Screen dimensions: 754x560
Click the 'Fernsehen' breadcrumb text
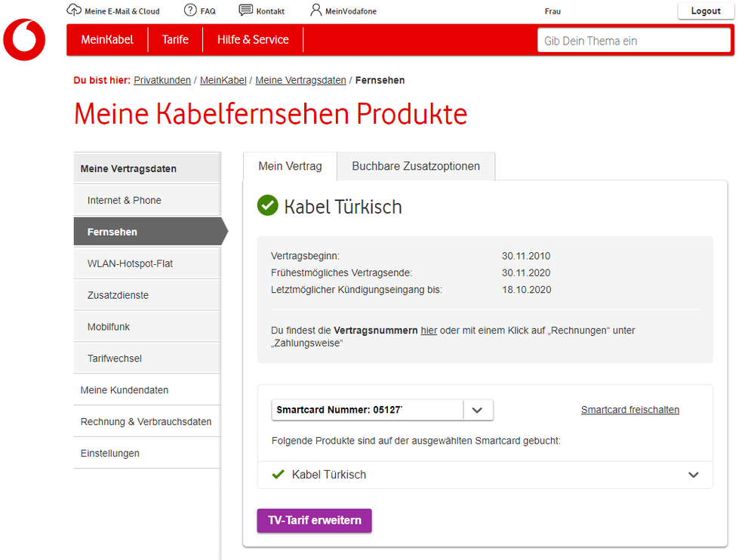[x=380, y=80]
